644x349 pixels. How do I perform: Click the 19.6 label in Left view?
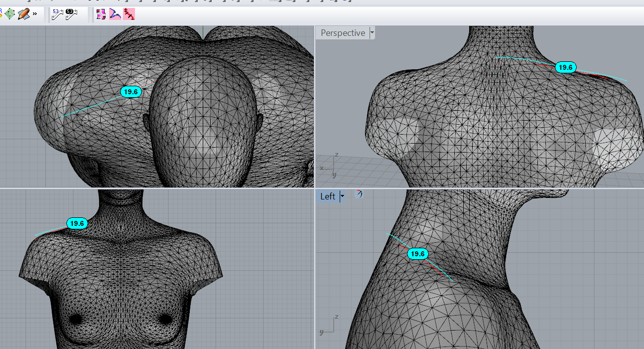click(x=417, y=254)
